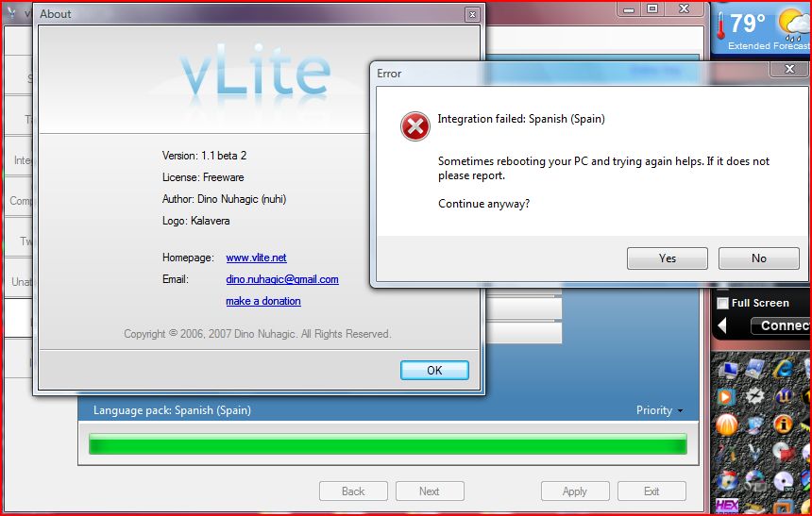Select the partially visible Components sidebar tab
The width and height of the screenshot is (812, 516).
pos(19,200)
